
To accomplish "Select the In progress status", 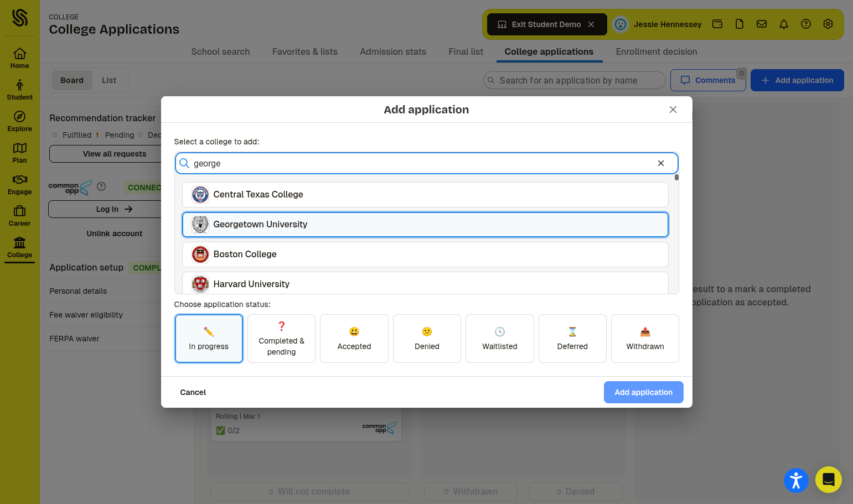I will [209, 339].
